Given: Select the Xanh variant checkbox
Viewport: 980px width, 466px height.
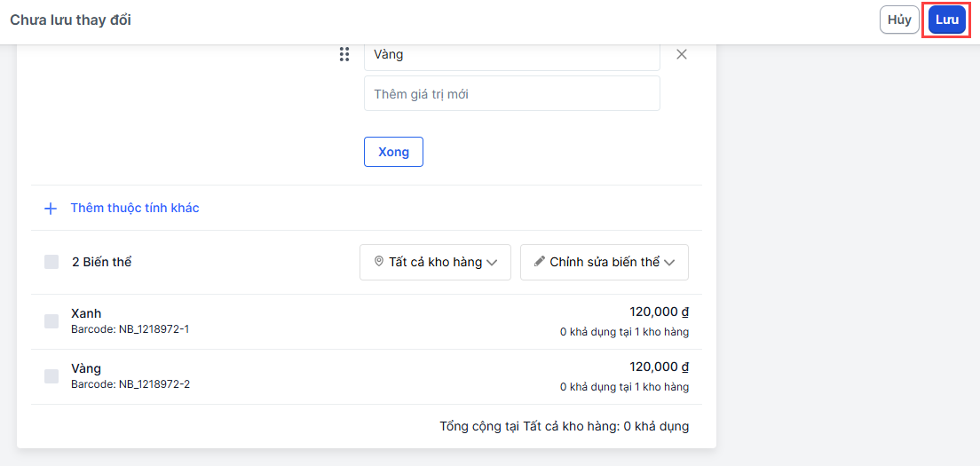Looking at the screenshot, I should click(x=51, y=321).
